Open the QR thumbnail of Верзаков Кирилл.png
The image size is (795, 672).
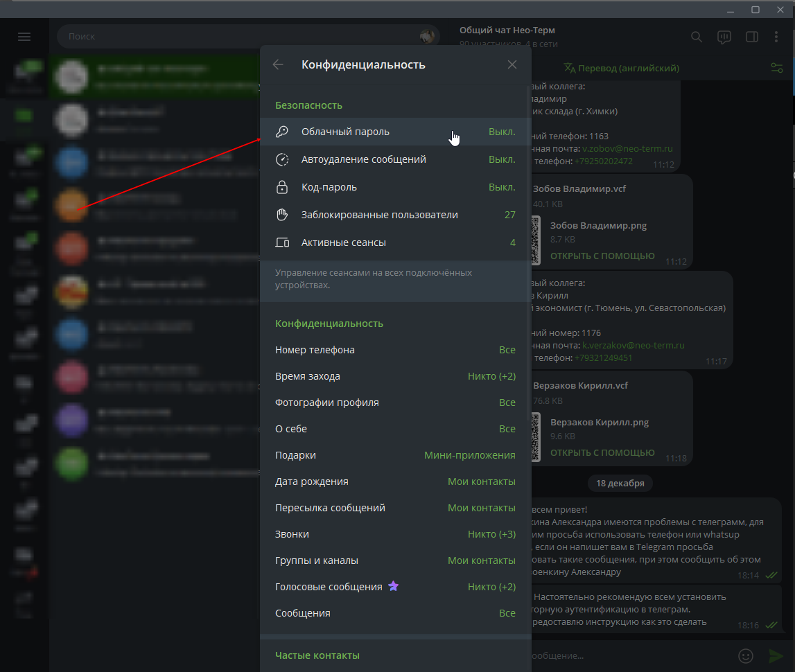pos(536,437)
